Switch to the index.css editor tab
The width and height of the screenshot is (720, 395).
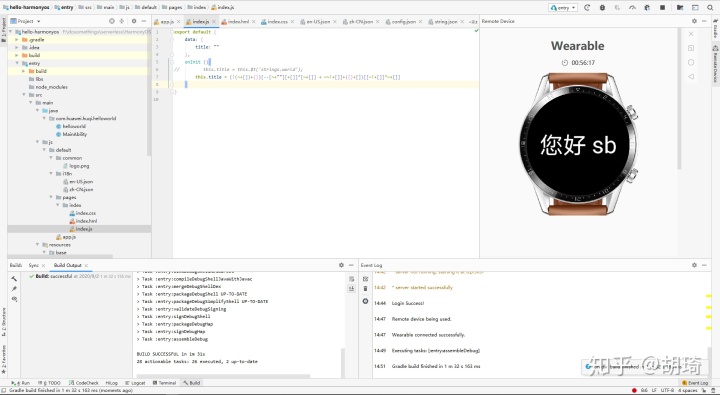coord(277,22)
